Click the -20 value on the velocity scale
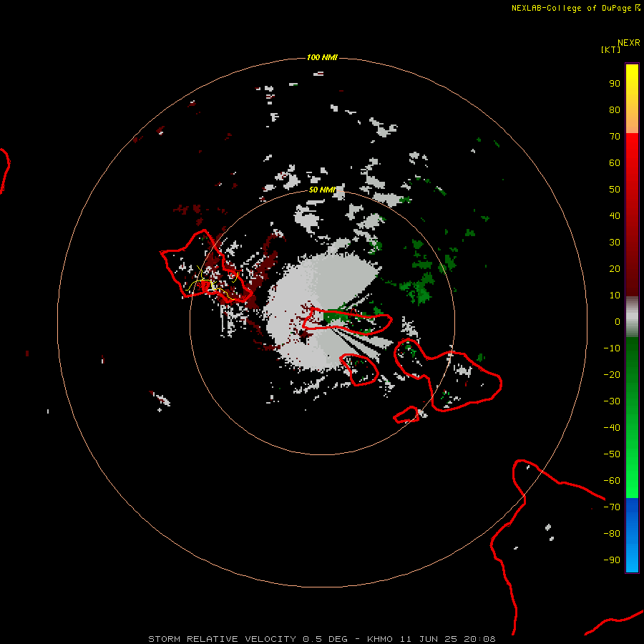 click(612, 374)
